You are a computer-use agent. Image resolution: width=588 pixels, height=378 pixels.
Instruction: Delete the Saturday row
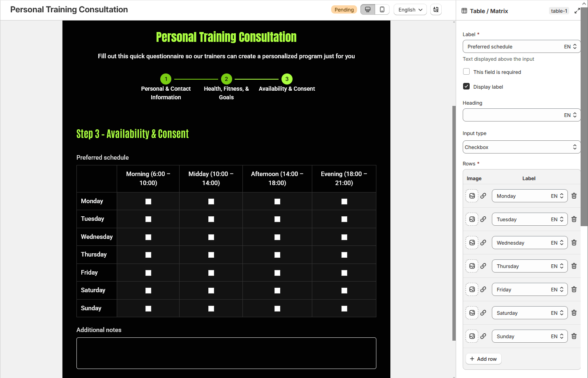pyautogui.click(x=574, y=313)
